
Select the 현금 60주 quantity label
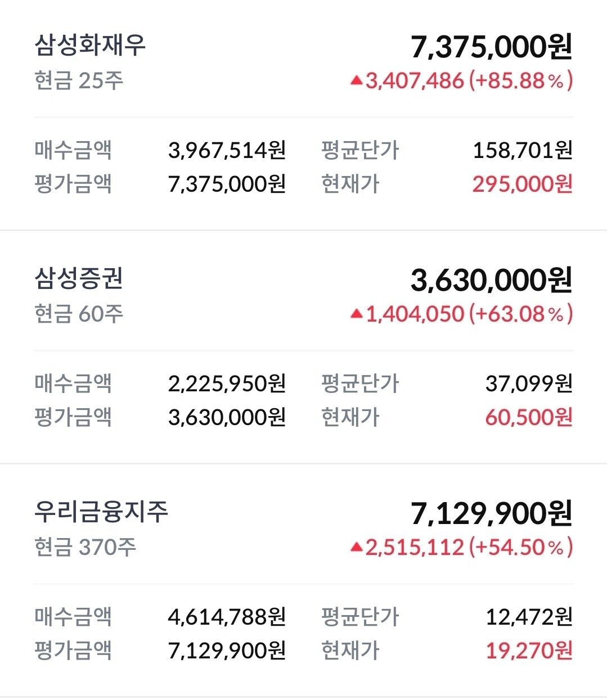79,314
